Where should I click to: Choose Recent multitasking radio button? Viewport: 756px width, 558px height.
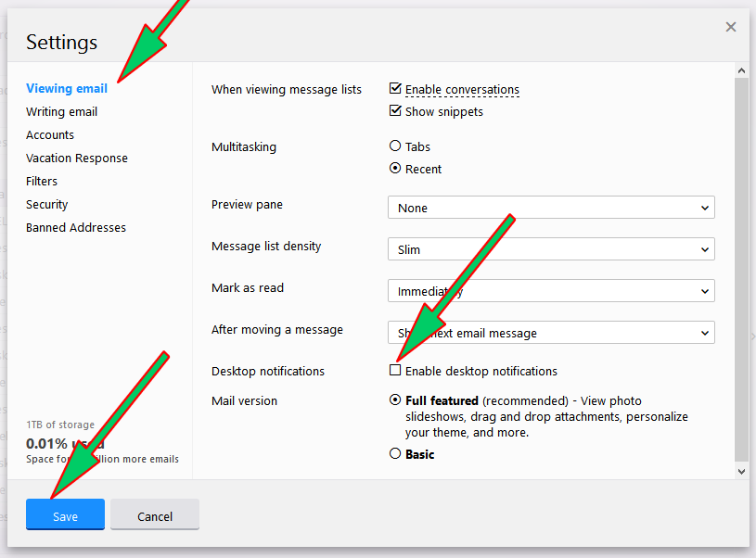396,169
